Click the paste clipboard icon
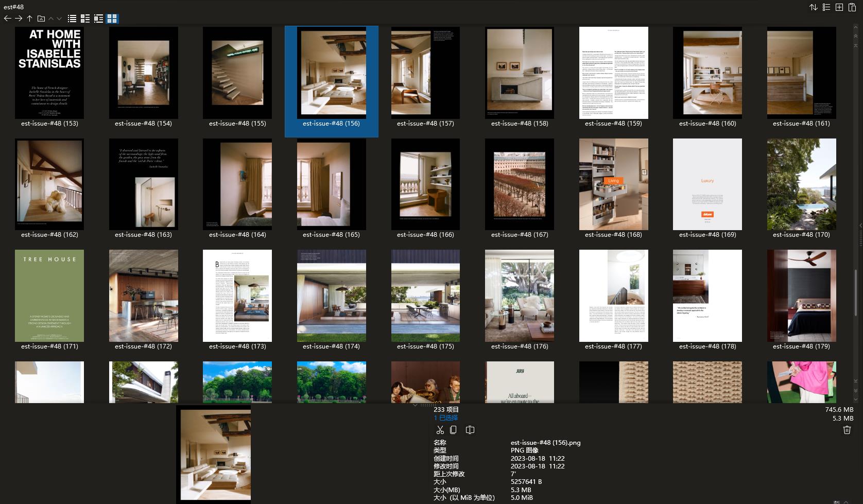The height and width of the screenshot is (504, 863). (852, 7)
